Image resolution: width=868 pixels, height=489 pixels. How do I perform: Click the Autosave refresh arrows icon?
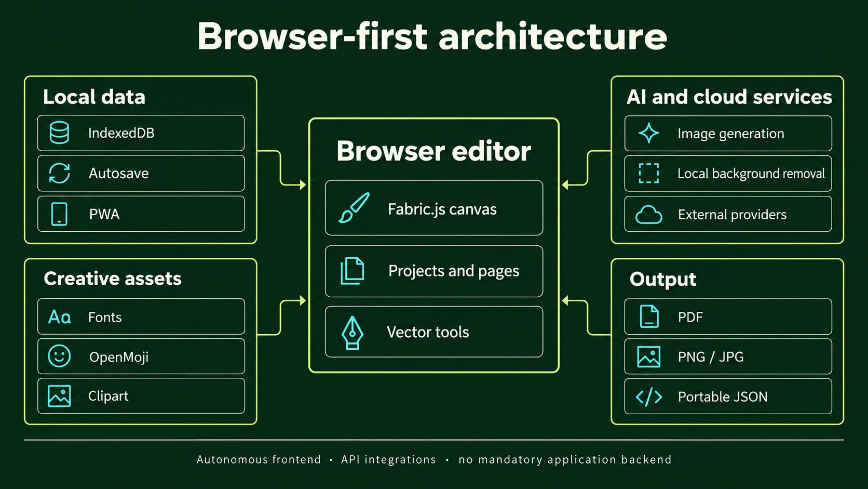click(x=59, y=173)
